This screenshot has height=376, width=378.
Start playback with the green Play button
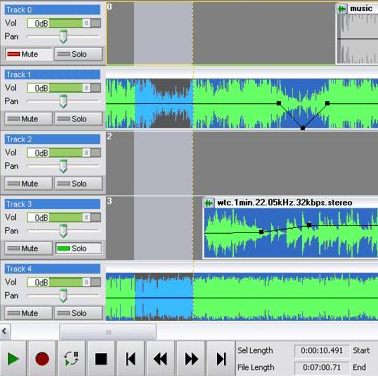point(13,359)
